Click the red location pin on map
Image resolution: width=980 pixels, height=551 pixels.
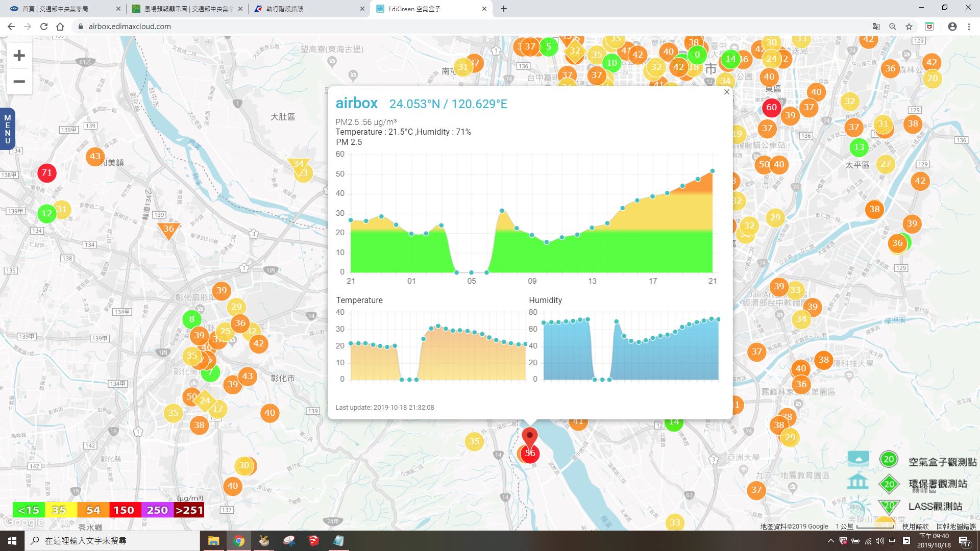530,437
